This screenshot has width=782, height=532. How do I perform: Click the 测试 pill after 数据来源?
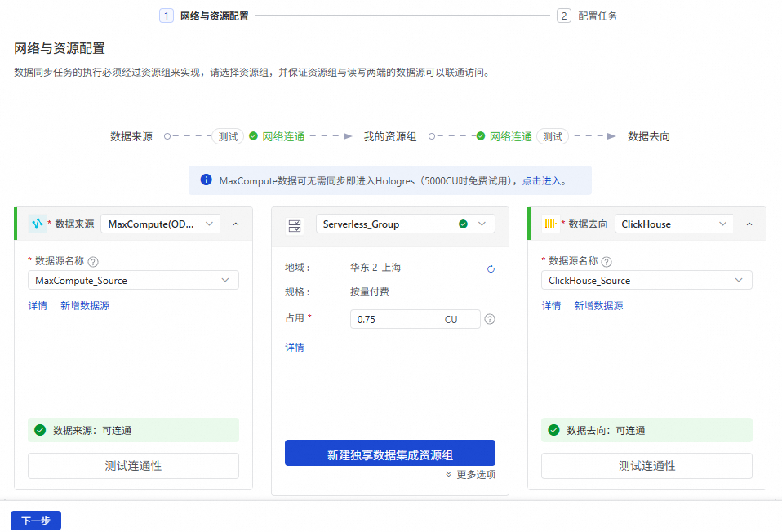228,136
